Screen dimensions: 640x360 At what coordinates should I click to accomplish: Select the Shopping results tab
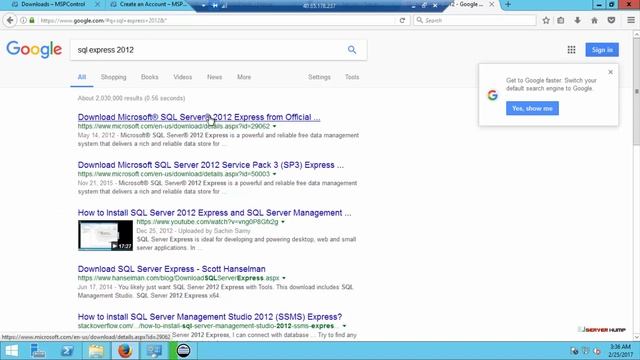pyautogui.click(x=113, y=77)
